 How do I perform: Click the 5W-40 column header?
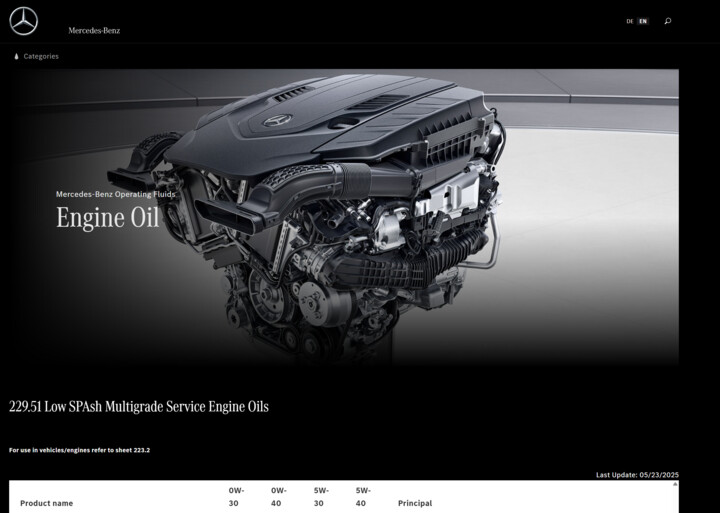coord(363,497)
